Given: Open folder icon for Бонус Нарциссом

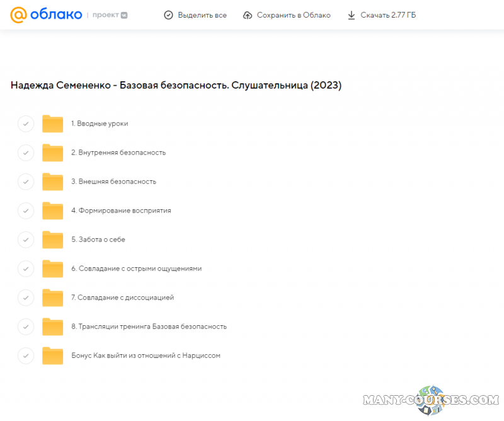Looking at the screenshot, I should point(53,355).
